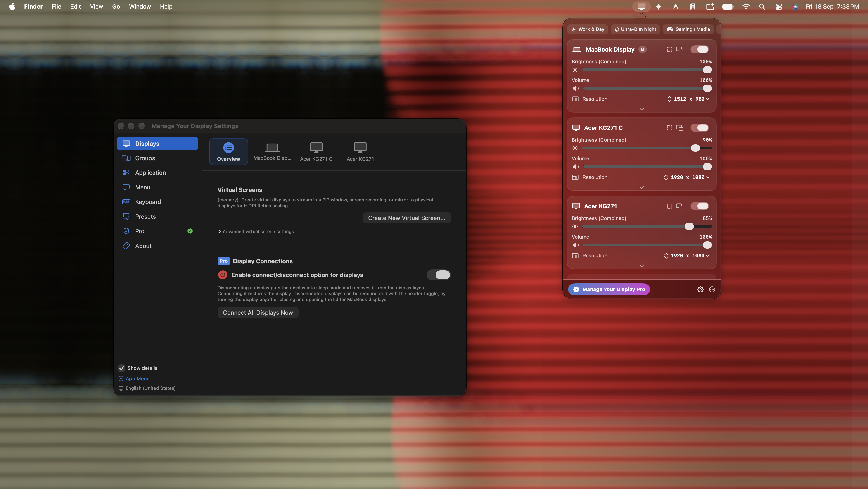This screenshot has width=868, height=489.
Task: Click the red power icon beside Enable connect/disconnect
Action: (x=222, y=275)
